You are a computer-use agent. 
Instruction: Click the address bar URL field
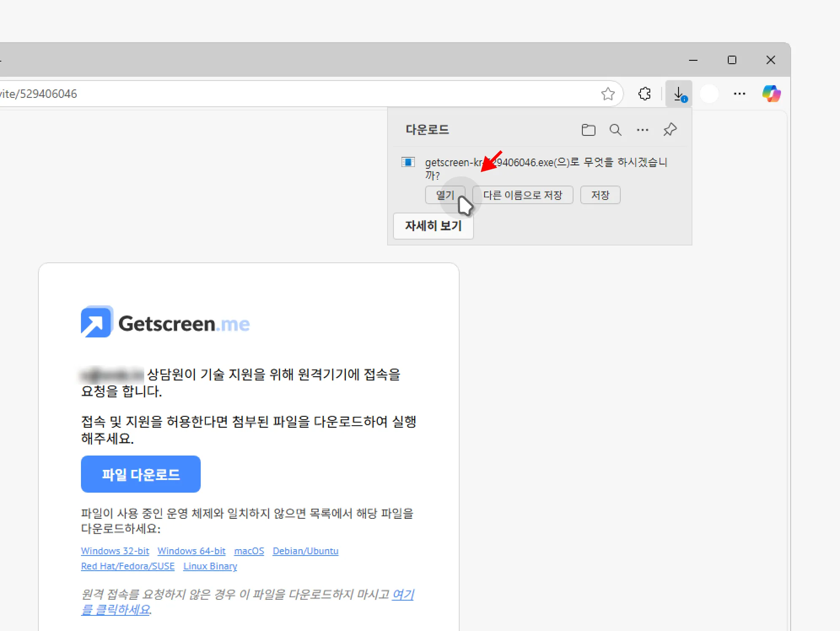coord(295,94)
